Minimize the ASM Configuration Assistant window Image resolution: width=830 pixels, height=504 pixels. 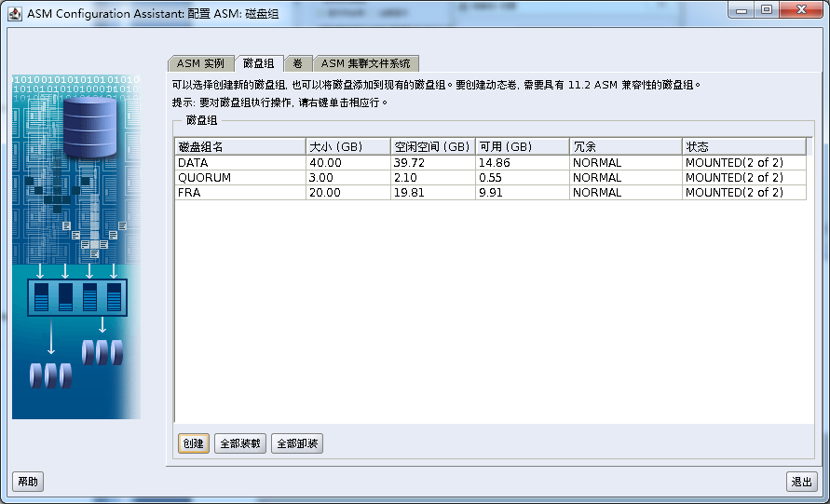tap(742, 10)
